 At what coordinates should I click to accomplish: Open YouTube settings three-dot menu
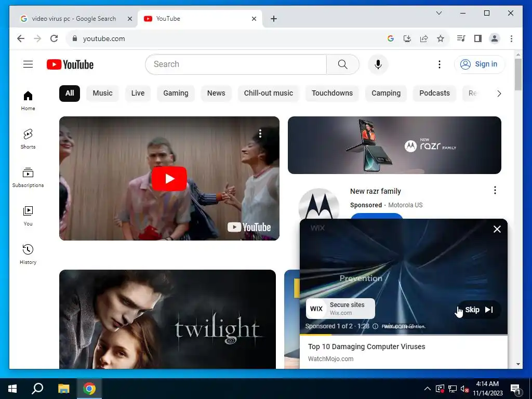pos(440,64)
